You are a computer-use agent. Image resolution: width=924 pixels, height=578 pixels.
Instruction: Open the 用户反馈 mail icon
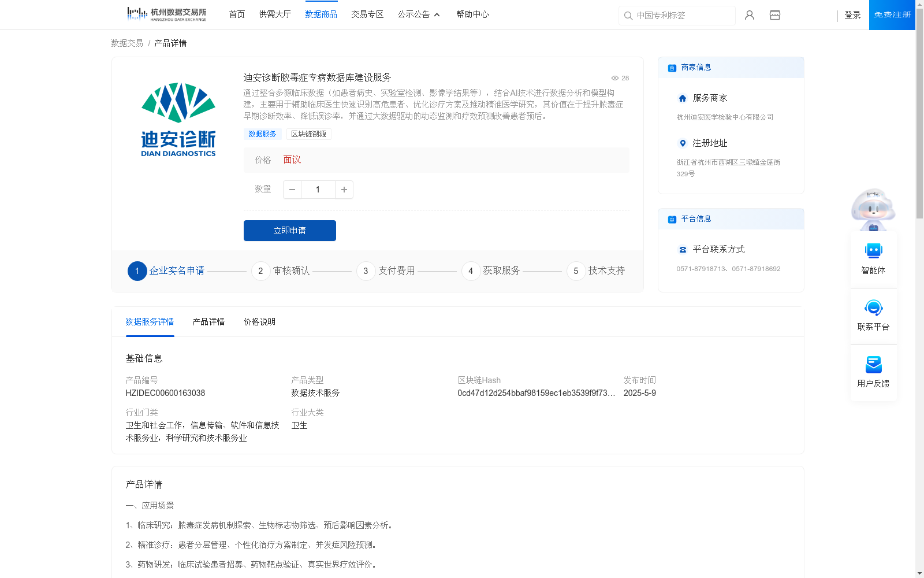click(874, 364)
